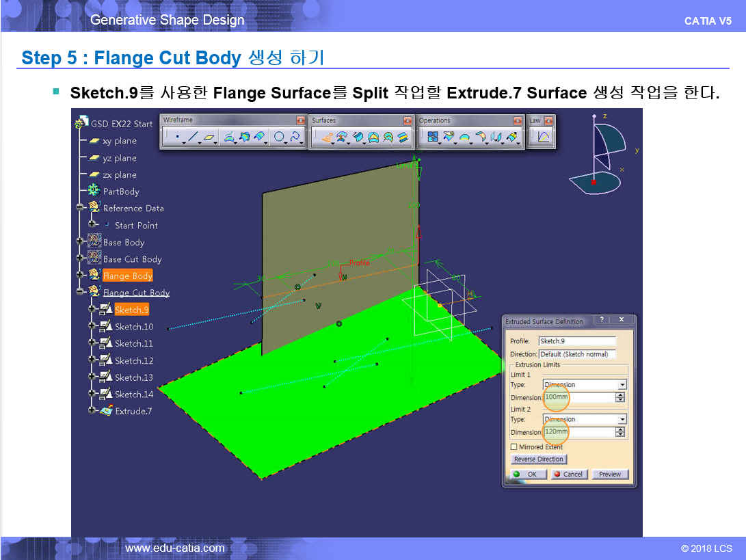The height and width of the screenshot is (560, 746).
Task: Enable the Mirrored Extent checkbox
Action: click(x=514, y=446)
